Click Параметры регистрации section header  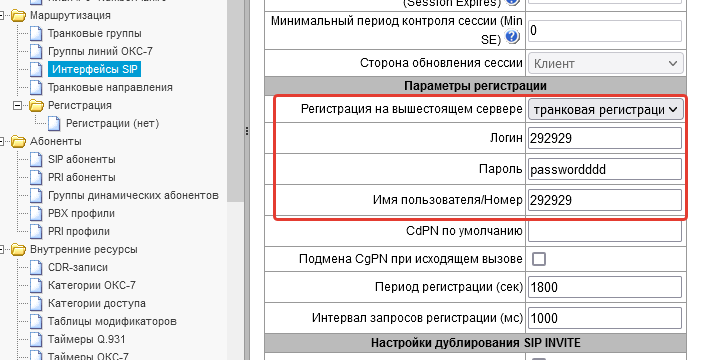[475, 86]
